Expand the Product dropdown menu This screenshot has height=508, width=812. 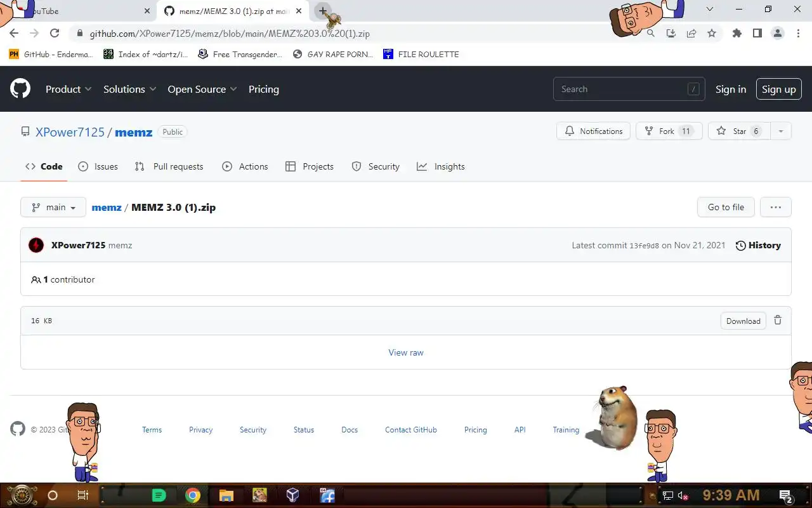click(x=69, y=89)
